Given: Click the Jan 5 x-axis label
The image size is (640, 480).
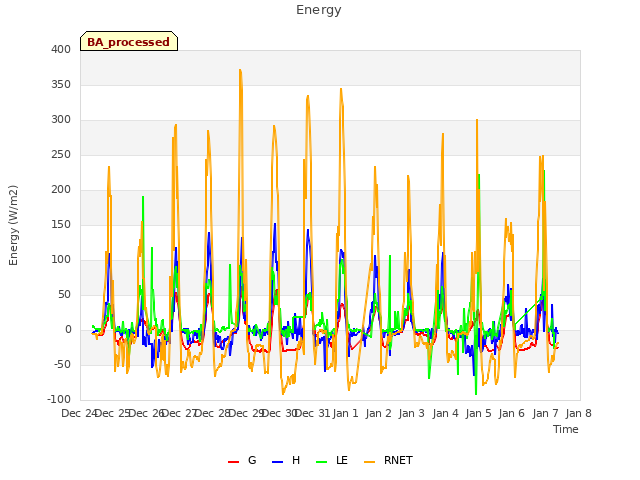Looking at the screenshot, I should coord(478,413).
